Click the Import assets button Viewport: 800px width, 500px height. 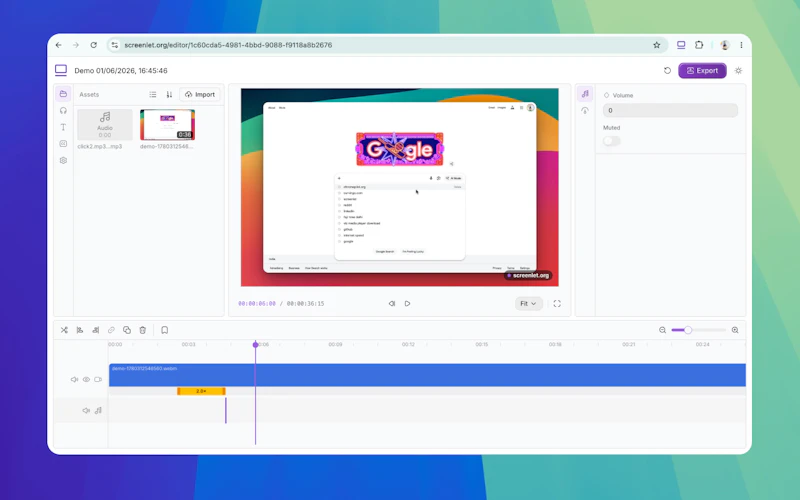[200, 94]
